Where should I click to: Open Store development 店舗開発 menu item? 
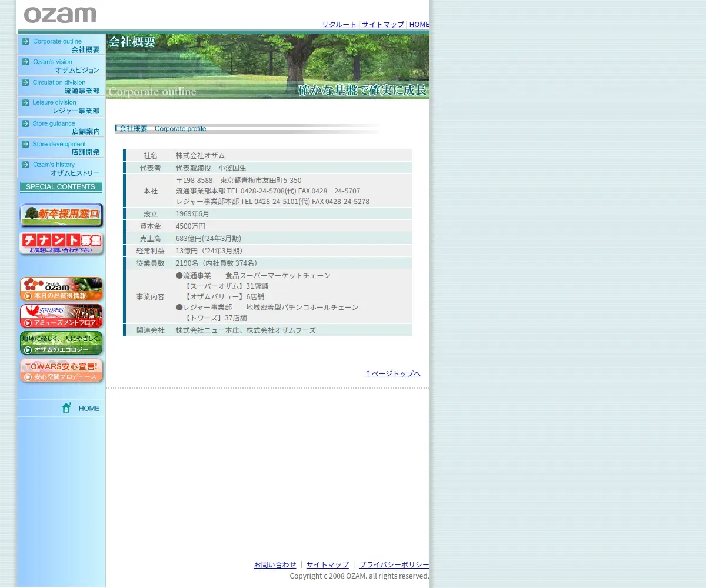tap(61, 148)
